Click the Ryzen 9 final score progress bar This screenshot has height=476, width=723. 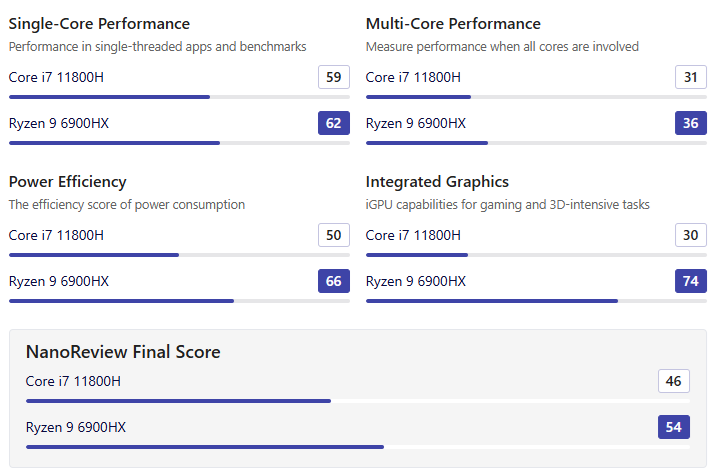point(358,447)
